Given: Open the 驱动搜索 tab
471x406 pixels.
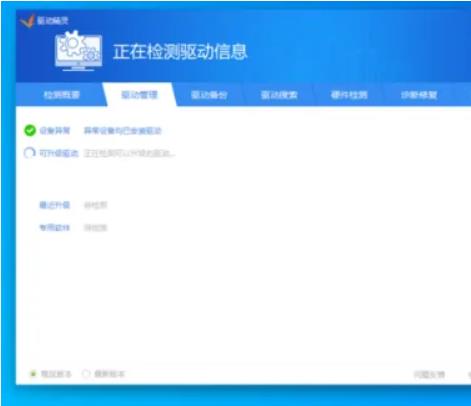Looking at the screenshot, I should pos(279,95).
